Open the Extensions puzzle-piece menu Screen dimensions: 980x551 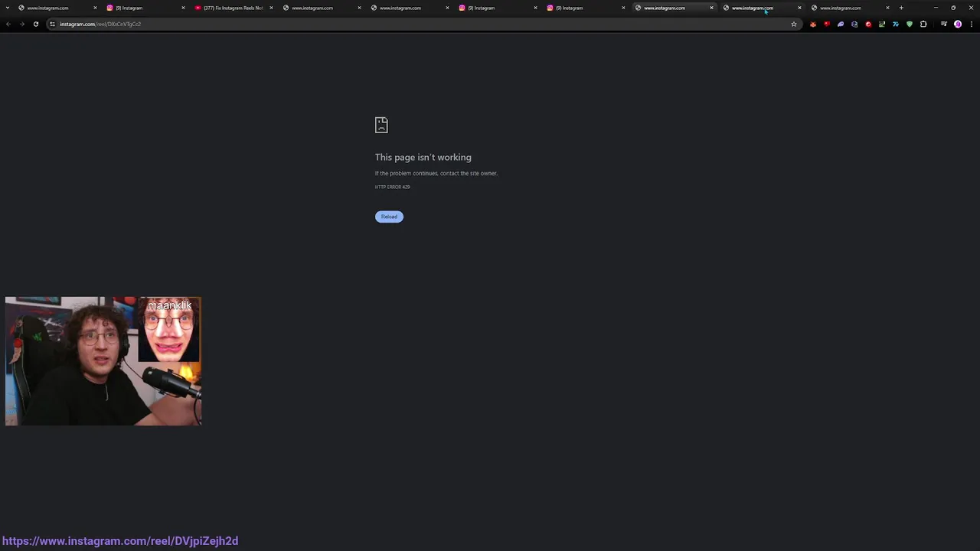[923, 24]
